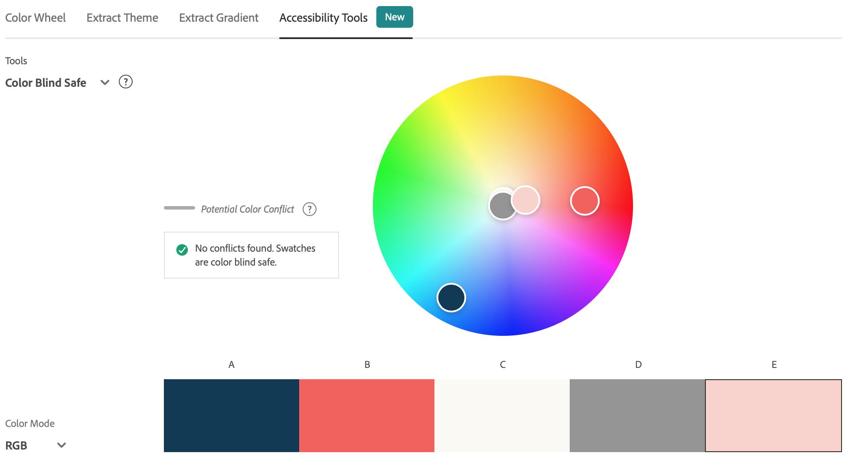Click the Accessibility Tools tab
This screenshot has width=868, height=466.
tap(323, 18)
